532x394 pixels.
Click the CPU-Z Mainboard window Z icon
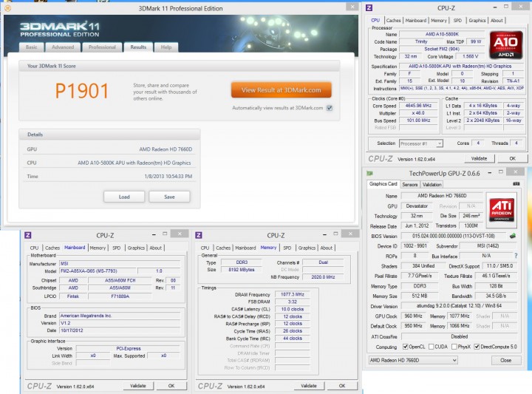[x=28, y=235]
